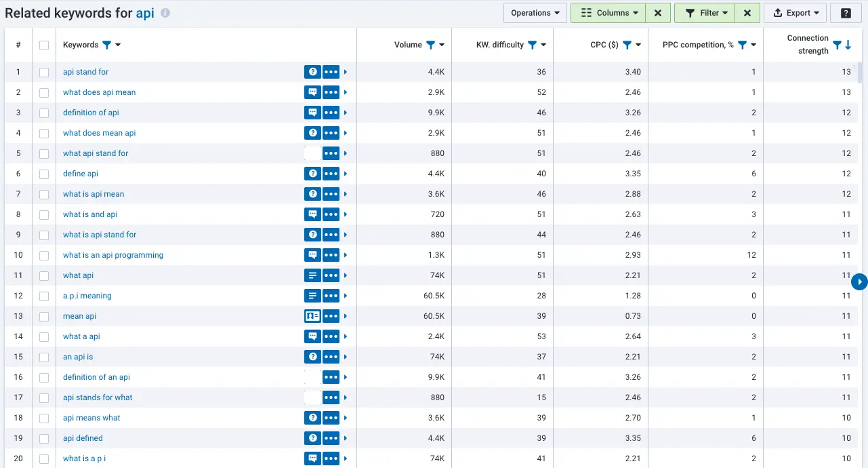This screenshot has height=468, width=868.
Task: Click the PPC competition value 12
Action: click(x=751, y=255)
